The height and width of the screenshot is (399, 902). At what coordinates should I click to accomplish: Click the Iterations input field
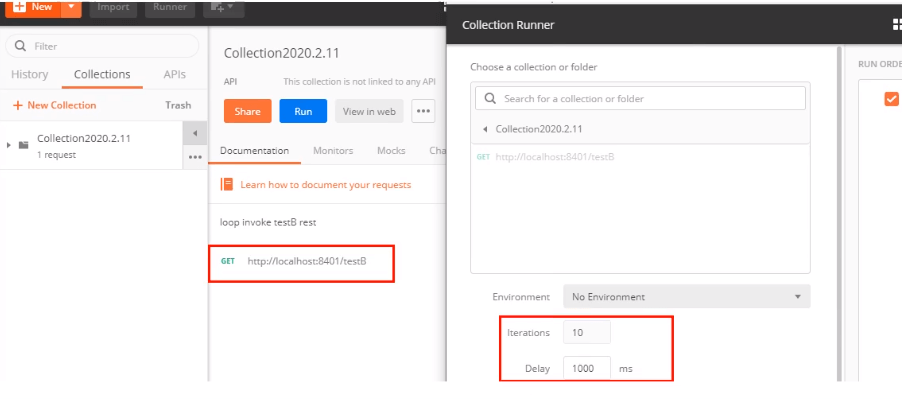coord(587,332)
